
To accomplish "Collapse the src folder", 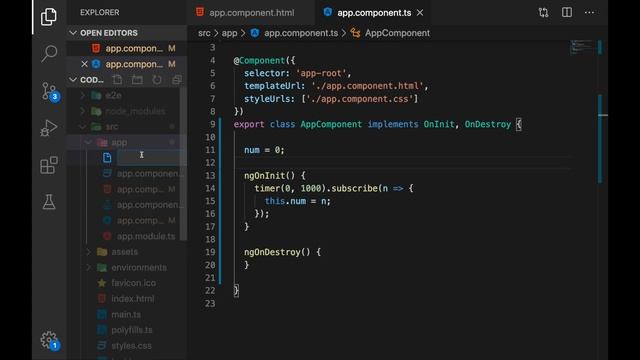I will pos(127,127).
